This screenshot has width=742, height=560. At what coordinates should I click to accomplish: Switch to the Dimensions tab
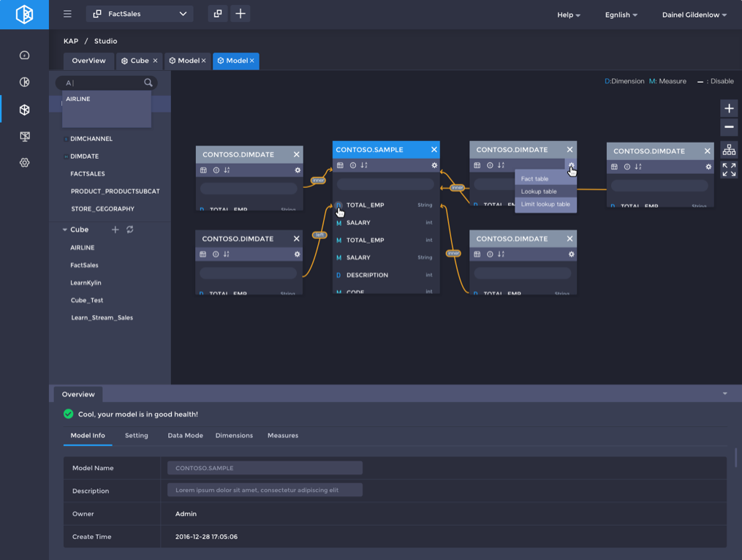[x=234, y=435]
